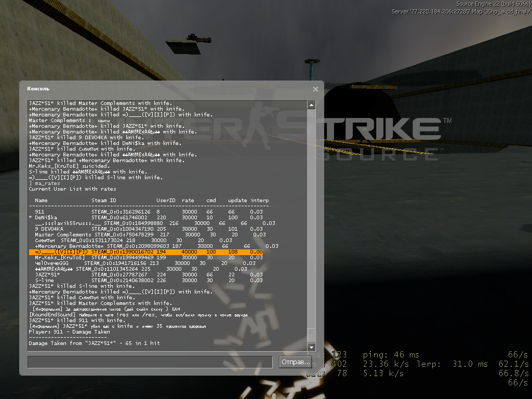Click 'Player: 911 - Damage Taken' line
Image resolution: width=532 pixels, height=399 pixels.
click(69, 332)
